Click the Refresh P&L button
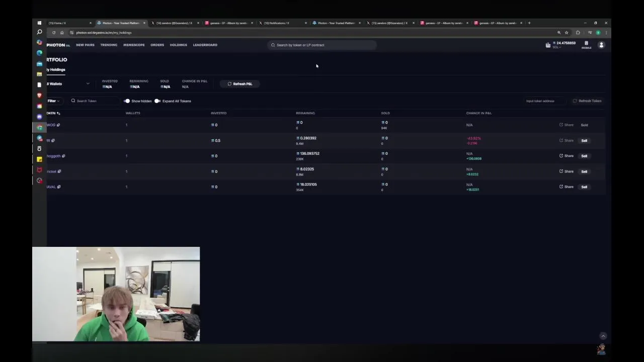The height and width of the screenshot is (362, 644). click(x=240, y=84)
